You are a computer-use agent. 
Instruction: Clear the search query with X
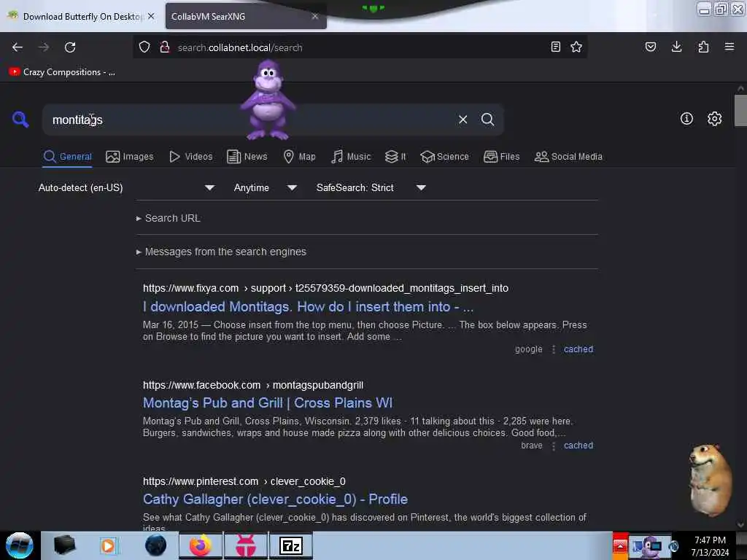point(462,120)
